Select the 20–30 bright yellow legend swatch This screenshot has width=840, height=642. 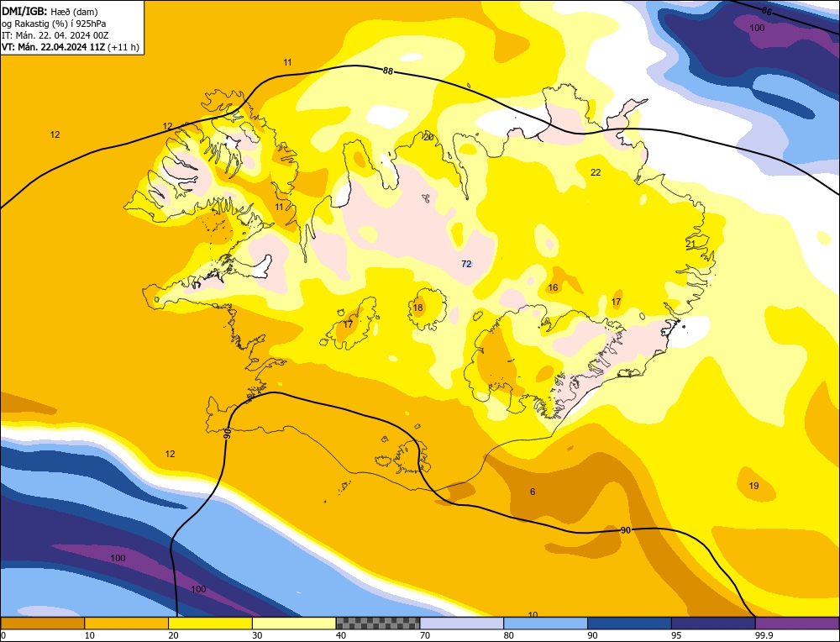coord(210,623)
